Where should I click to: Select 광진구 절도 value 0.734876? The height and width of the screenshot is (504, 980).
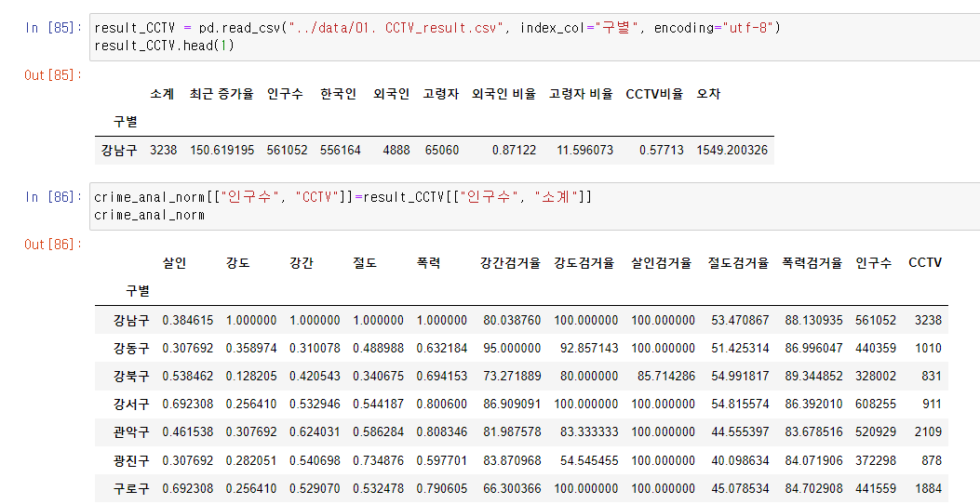(x=378, y=460)
